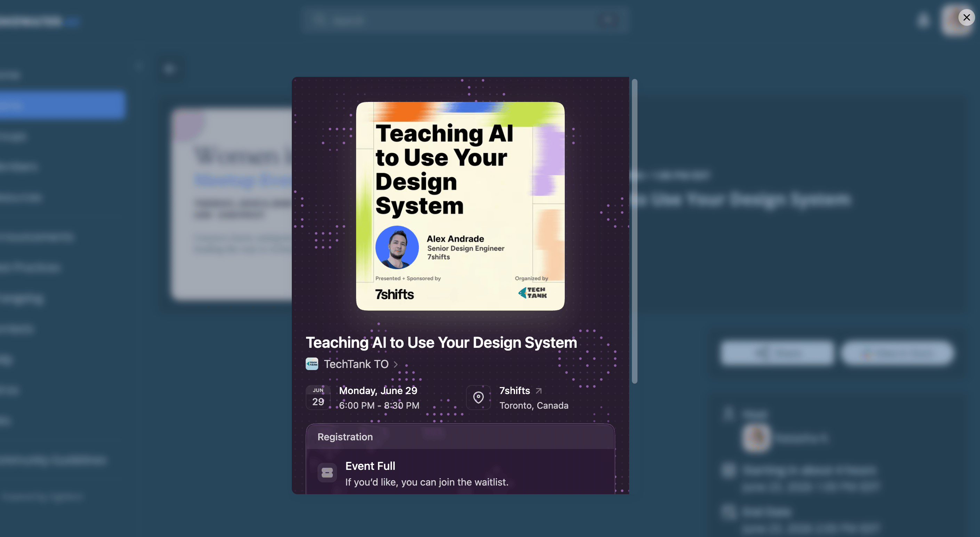Click the join the waitlist message
The image size is (980, 537).
pos(426,482)
